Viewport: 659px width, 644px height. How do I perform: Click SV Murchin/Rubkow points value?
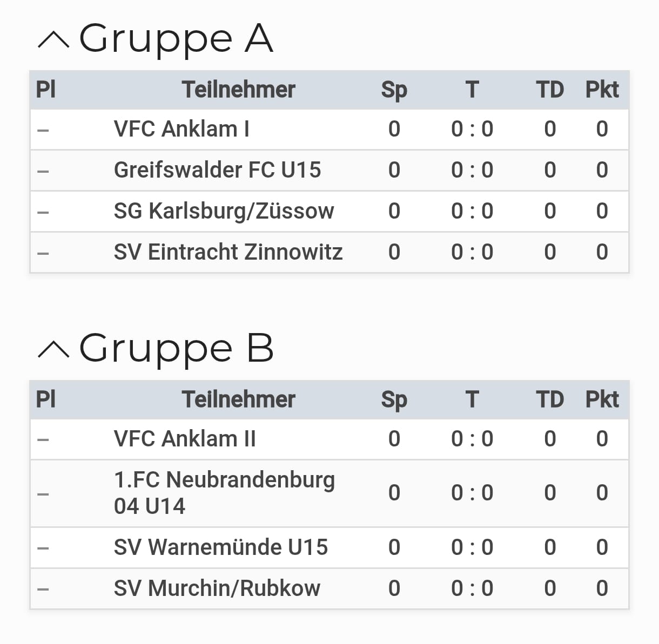(x=602, y=588)
